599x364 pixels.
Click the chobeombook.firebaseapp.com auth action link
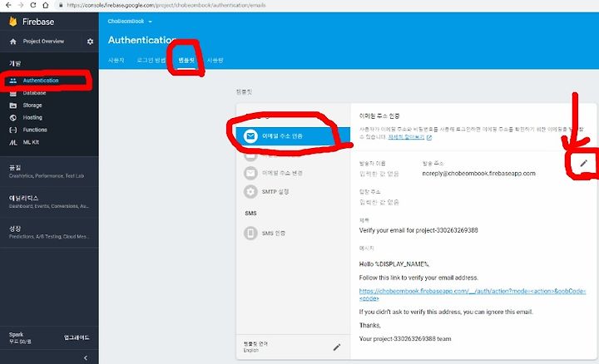pos(473,294)
